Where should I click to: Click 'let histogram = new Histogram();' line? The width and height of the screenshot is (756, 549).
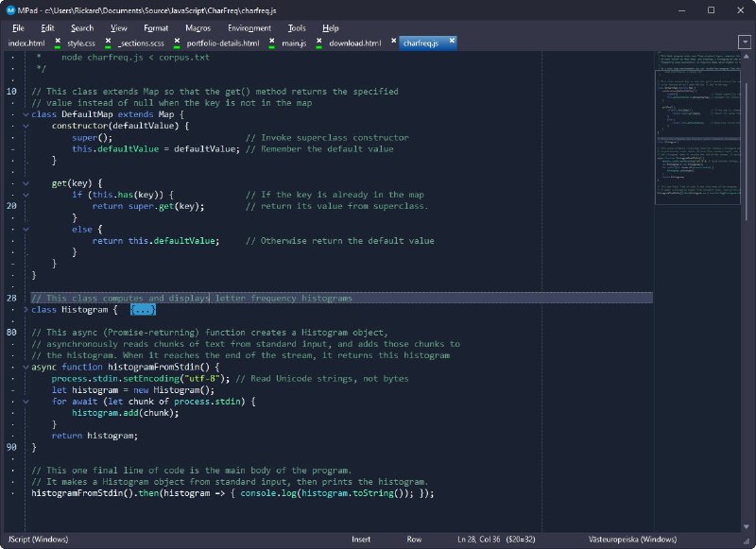pos(133,390)
